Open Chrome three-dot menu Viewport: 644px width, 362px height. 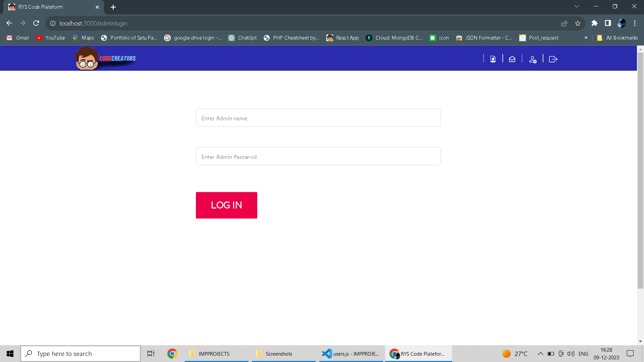point(635,23)
